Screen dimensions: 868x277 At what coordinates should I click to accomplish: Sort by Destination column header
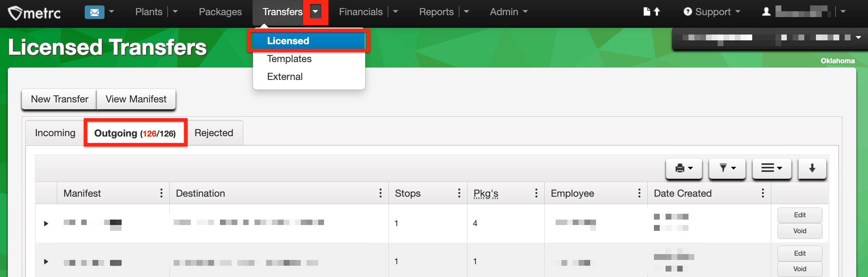(200, 193)
